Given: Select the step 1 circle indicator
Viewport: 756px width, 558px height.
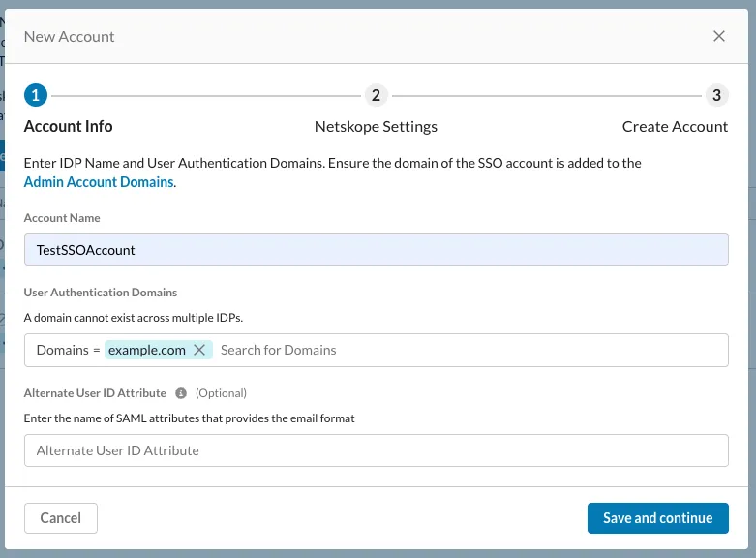Looking at the screenshot, I should coord(35,95).
